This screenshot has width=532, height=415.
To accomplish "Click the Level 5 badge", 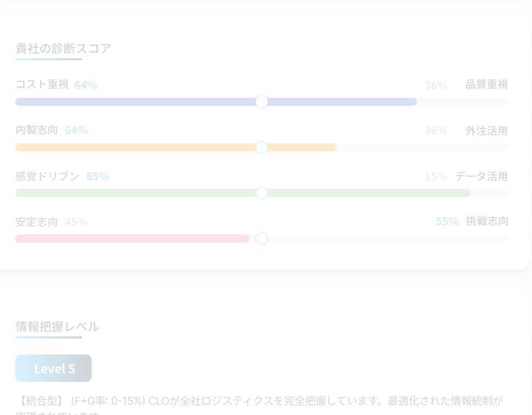I will pyautogui.click(x=53, y=368).
